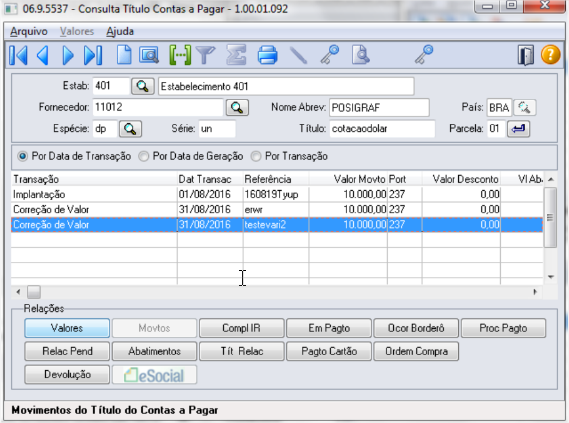
Task: Click the Movtos button
Action: point(155,328)
